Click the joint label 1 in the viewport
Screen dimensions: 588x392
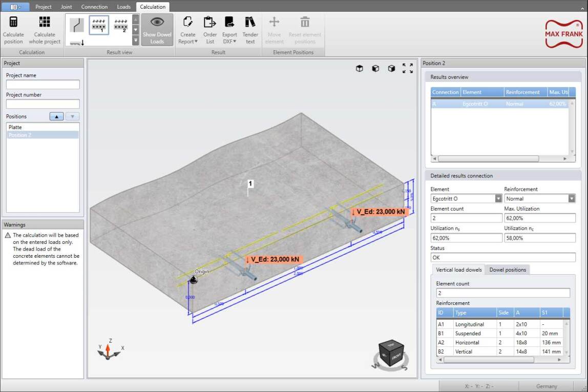tap(250, 183)
